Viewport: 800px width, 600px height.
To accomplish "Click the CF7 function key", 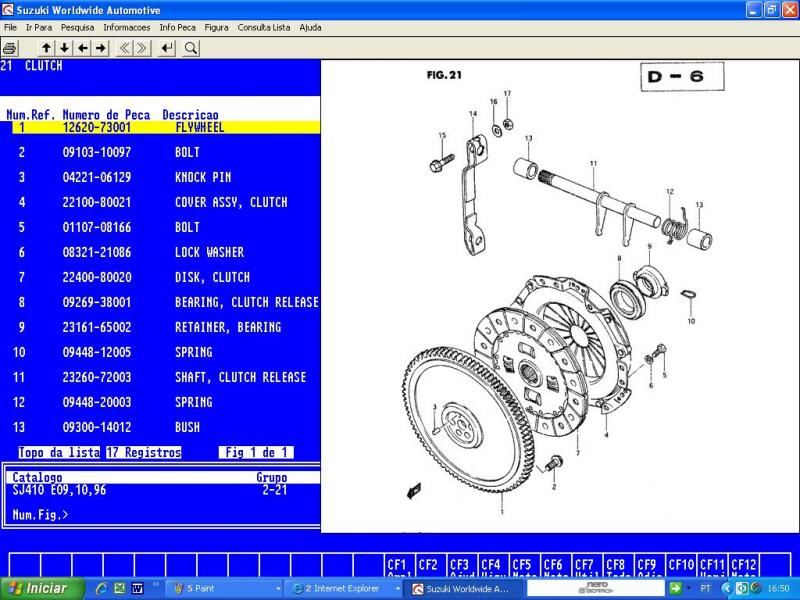I will (x=586, y=565).
